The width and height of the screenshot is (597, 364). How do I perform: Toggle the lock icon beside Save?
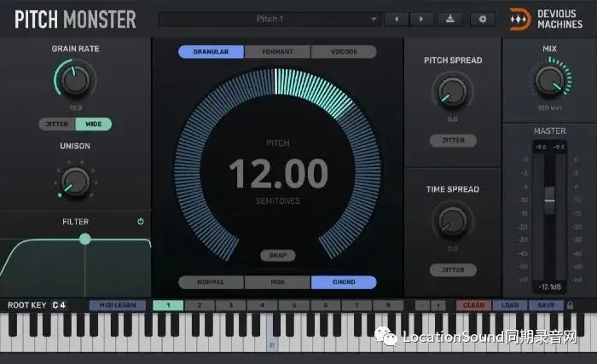(570, 305)
